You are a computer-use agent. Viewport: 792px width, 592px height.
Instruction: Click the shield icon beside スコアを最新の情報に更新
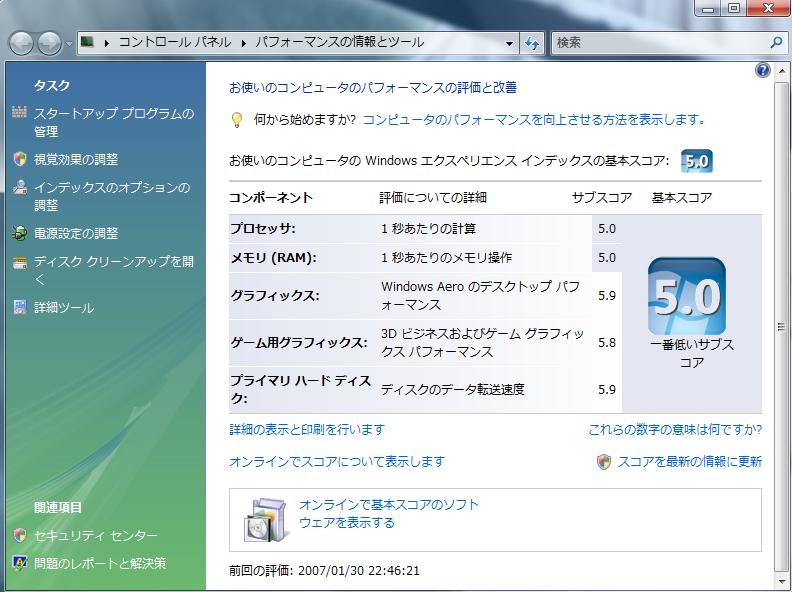point(604,461)
